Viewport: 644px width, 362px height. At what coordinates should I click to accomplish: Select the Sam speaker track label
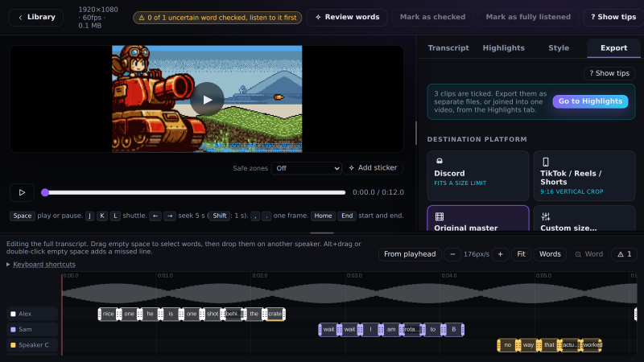point(32,330)
